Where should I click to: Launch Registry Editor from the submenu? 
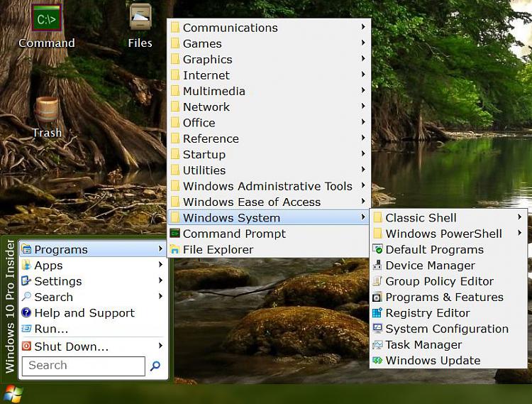pyautogui.click(x=448, y=312)
